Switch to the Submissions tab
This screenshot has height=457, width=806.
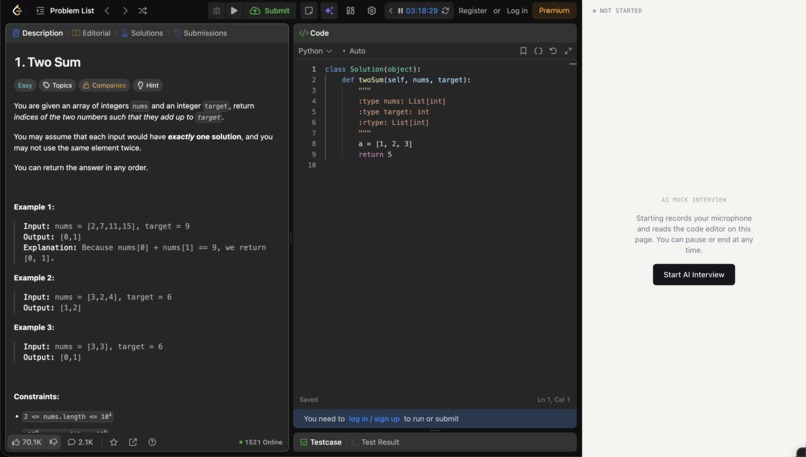tap(200, 33)
